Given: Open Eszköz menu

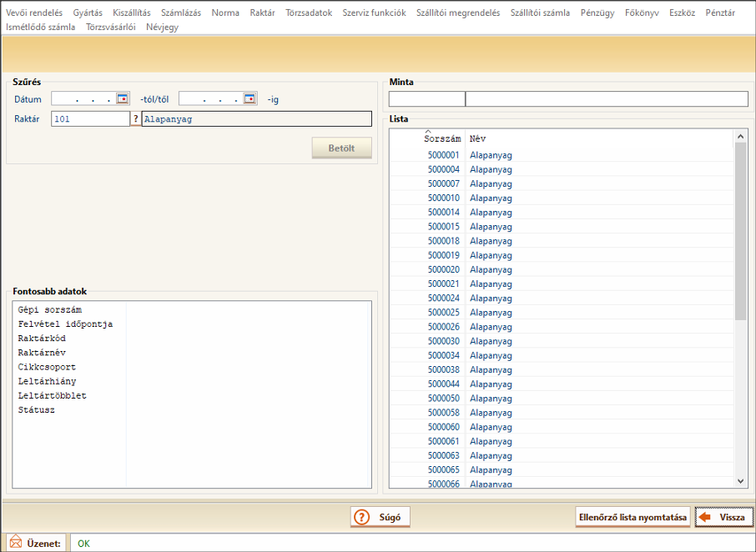Looking at the screenshot, I should (x=682, y=13).
